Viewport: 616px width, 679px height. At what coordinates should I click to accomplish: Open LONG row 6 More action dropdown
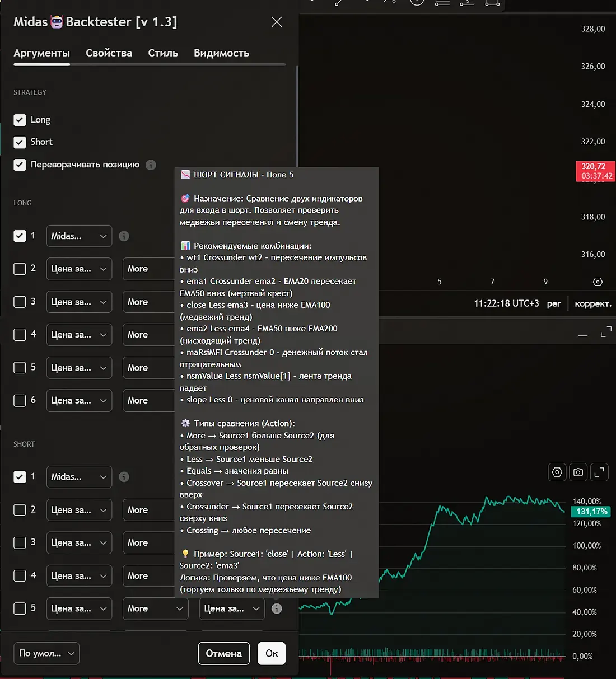tap(148, 400)
